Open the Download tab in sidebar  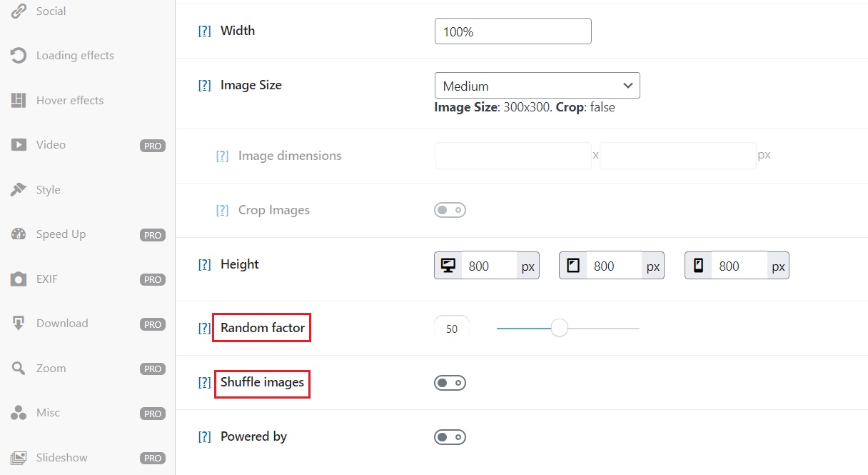[x=62, y=324]
